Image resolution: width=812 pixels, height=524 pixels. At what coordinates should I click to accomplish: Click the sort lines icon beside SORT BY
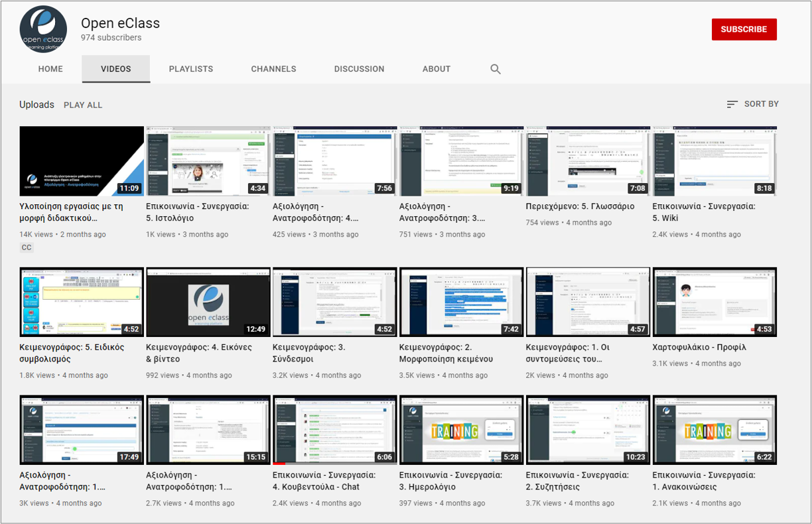[x=732, y=104]
